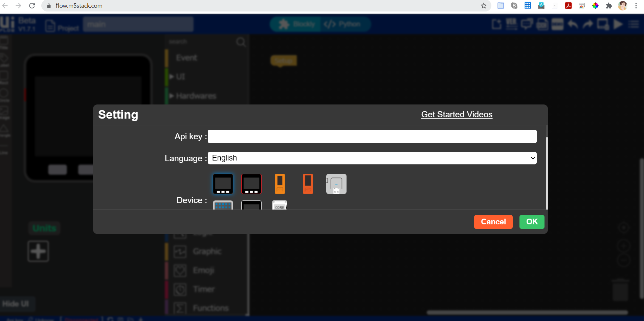644x321 pixels.
Task: Open the Get Started Videos link
Action: [x=457, y=114]
